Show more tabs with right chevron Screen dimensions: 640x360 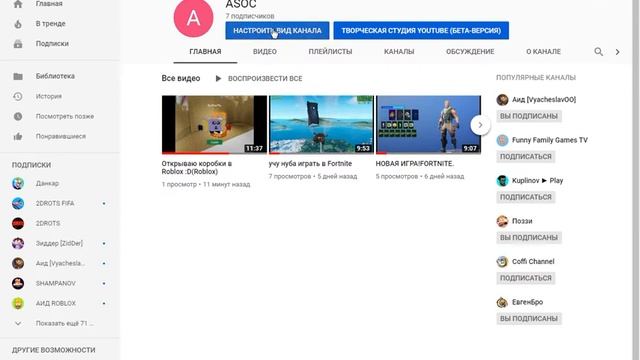point(617,52)
